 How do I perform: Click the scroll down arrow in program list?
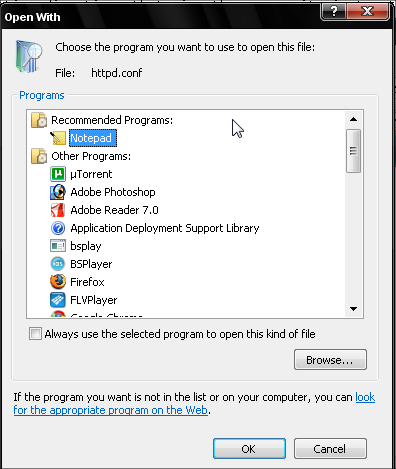pyautogui.click(x=354, y=309)
